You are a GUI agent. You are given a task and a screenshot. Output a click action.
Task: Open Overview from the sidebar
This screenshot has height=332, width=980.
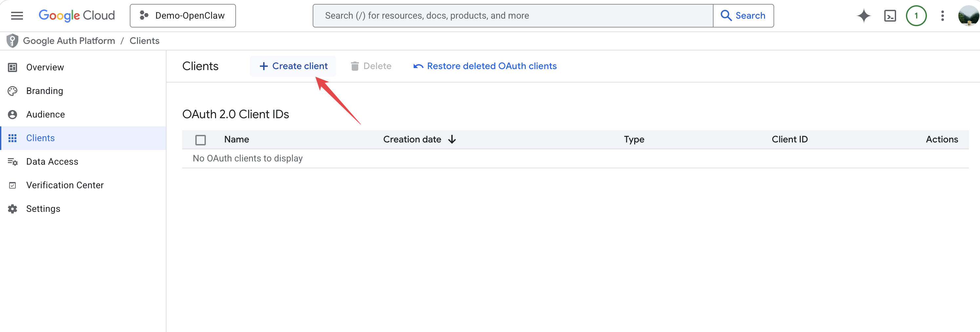(45, 67)
